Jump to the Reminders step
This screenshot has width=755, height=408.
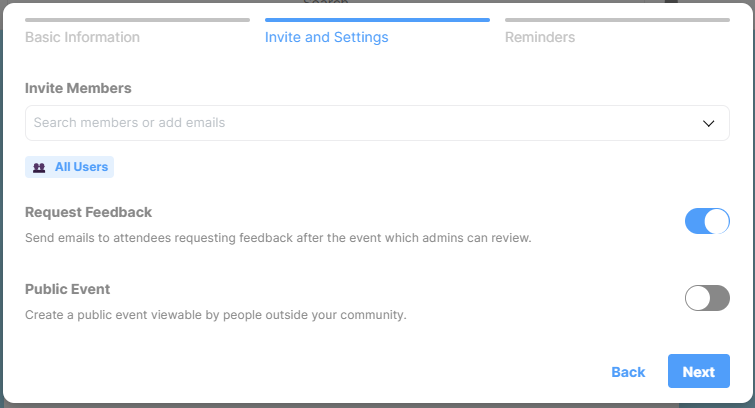point(540,37)
